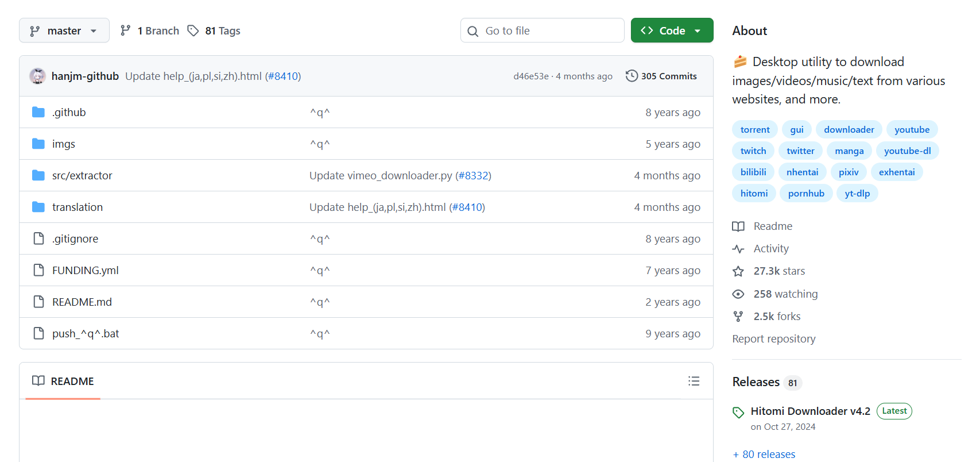The image size is (980, 462).
Task: Select the README tab
Action: [63, 381]
